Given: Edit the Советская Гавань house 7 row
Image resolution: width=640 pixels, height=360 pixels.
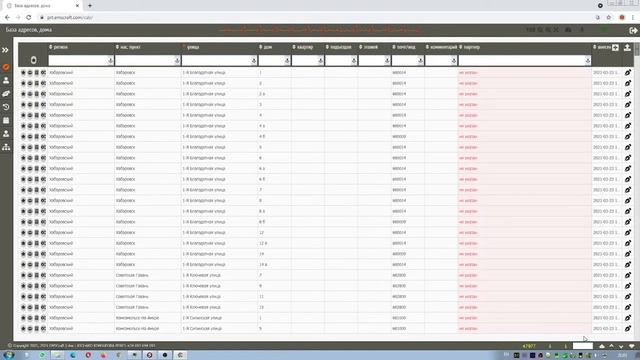Looking at the screenshot, I should (628, 275).
